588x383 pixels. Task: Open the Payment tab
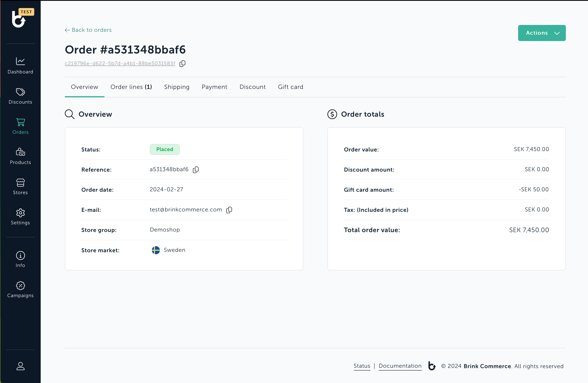pyautogui.click(x=214, y=87)
